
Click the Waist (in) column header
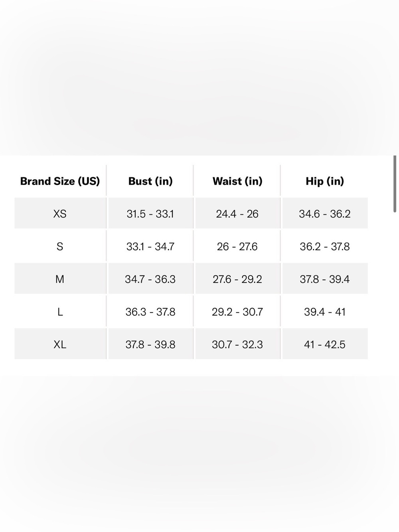point(237,181)
